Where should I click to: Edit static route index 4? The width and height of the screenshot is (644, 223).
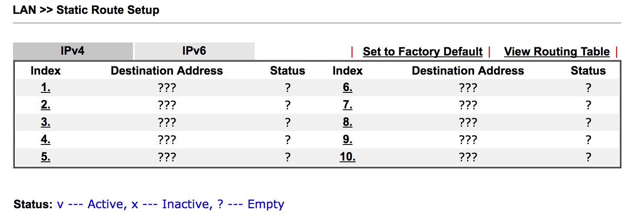(x=46, y=140)
